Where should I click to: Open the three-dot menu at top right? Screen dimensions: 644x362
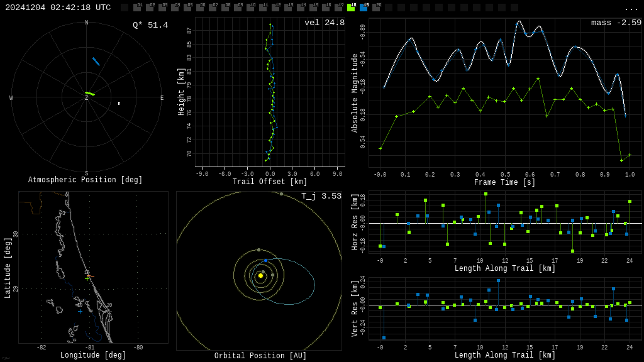pyautogui.click(x=631, y=9)
